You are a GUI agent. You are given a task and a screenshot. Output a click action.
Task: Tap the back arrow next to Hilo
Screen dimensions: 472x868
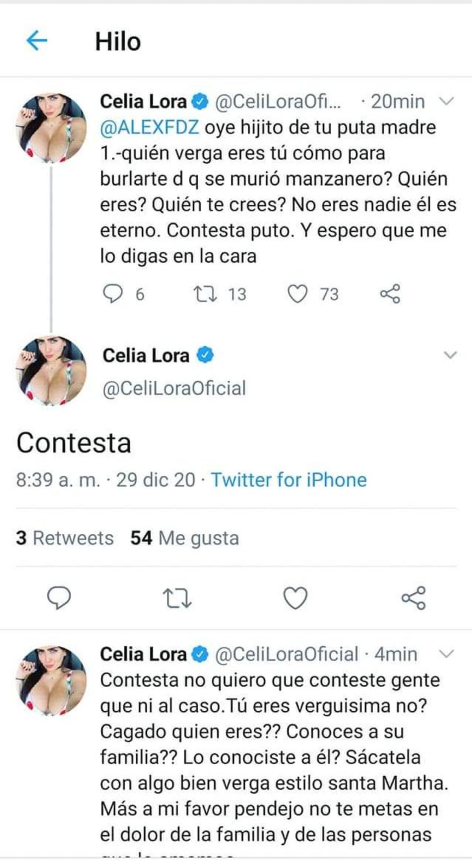coord(37,40)
